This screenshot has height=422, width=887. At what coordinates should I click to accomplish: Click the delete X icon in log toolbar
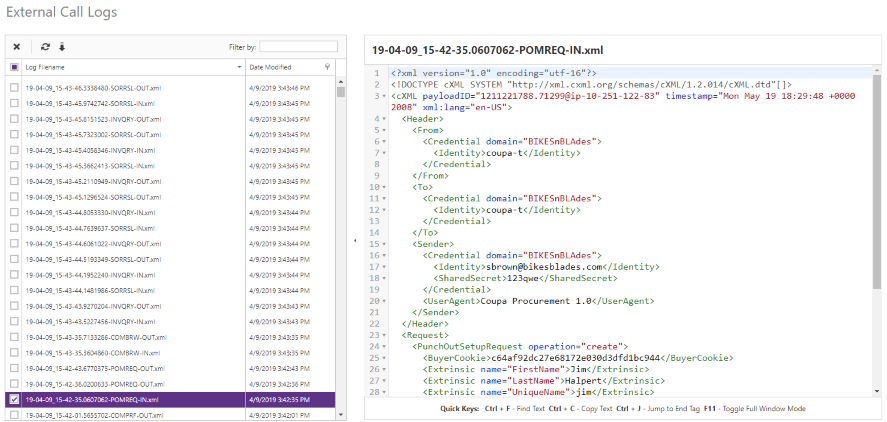16,47
